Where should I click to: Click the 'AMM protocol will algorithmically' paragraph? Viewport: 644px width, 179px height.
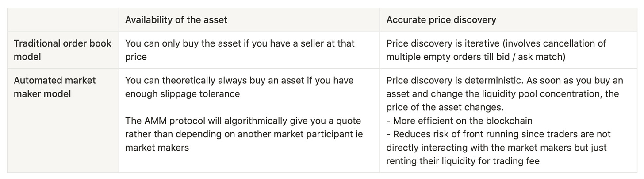(244, 134)
